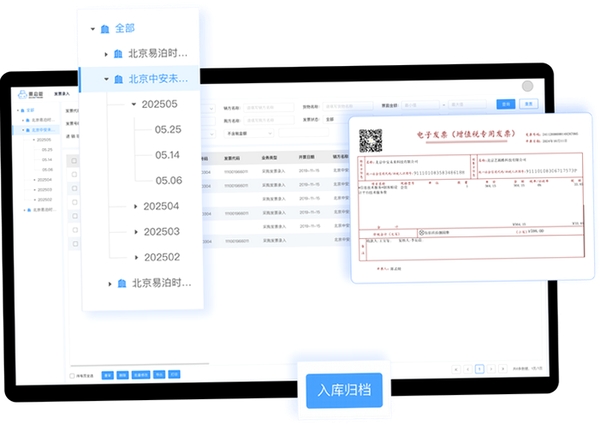The width and height of the screenshot is (600, 424).
Task: Click the 销方名称 input field
Action: coord(269,108)
